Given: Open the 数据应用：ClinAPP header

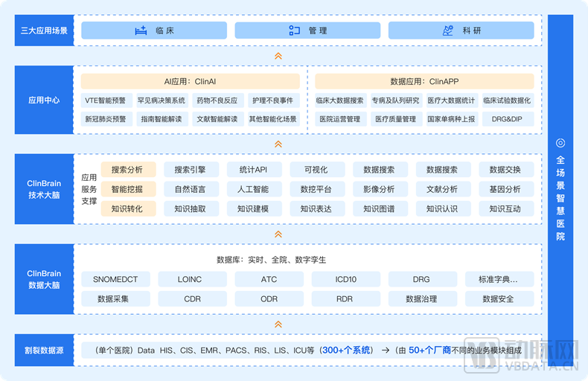Looking at the screenshot, I should tap(424, 81).
